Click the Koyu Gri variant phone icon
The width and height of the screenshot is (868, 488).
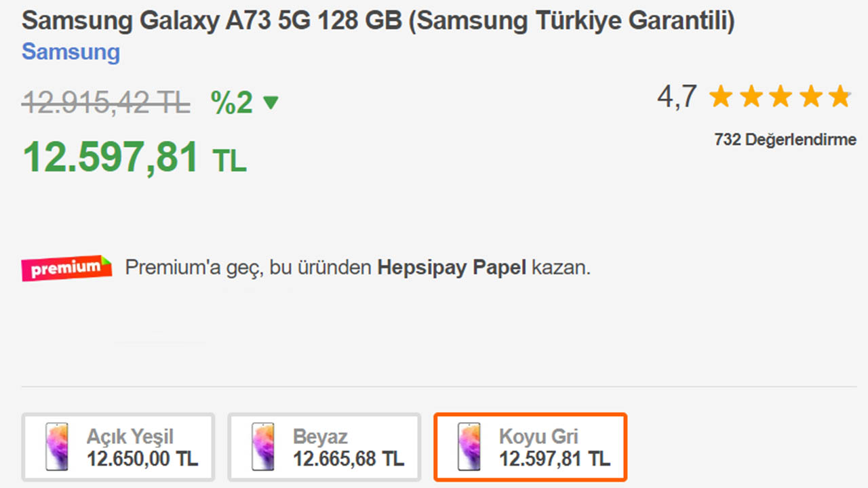pos(469,446)
